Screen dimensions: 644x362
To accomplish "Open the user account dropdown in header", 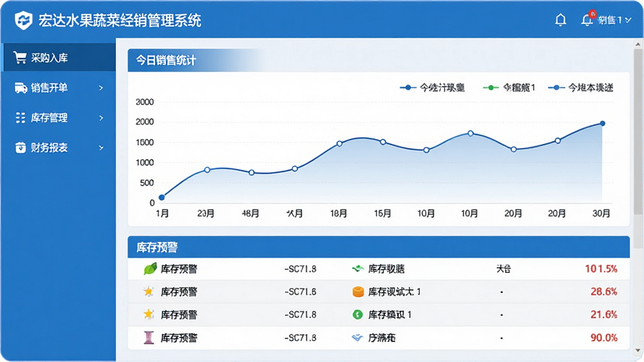I will pos(614,19).
